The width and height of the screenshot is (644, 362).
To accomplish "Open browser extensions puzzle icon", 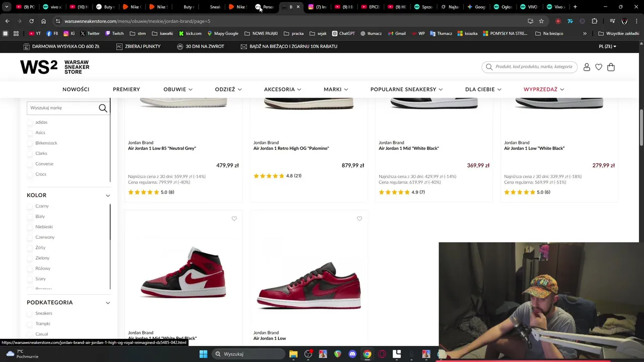I will pyautogui.click(x=594, y=21).
